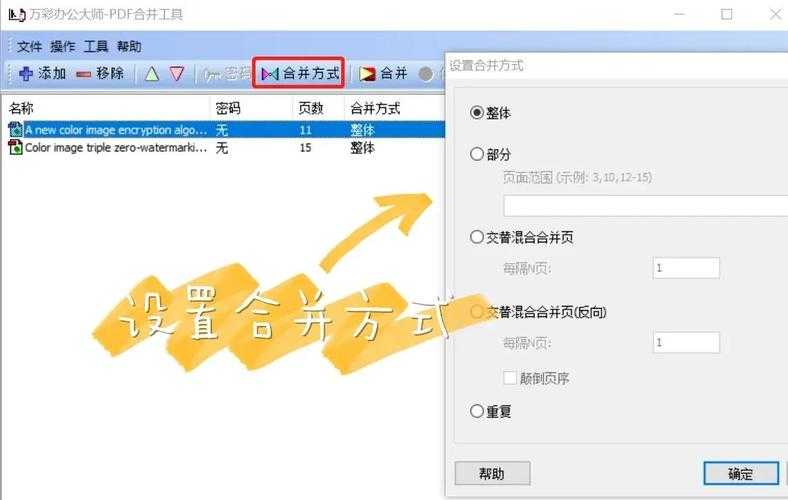Select the 整体 radio option
This screenshot has width=788, height=500.
pyautogui.click(x=476, y=112)
